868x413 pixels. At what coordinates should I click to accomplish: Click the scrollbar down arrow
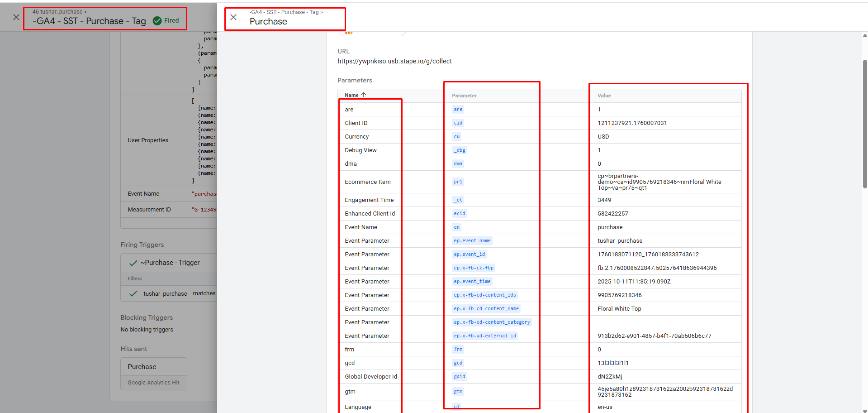(x=864, y=410)
